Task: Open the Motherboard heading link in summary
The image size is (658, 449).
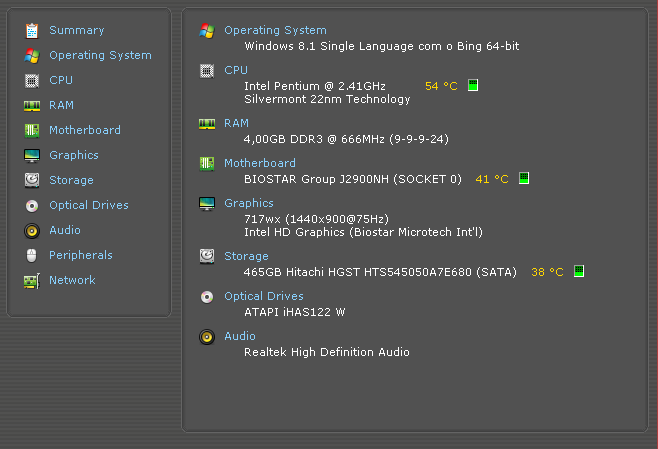Action: pyautogui.click(x=260, y=163)
